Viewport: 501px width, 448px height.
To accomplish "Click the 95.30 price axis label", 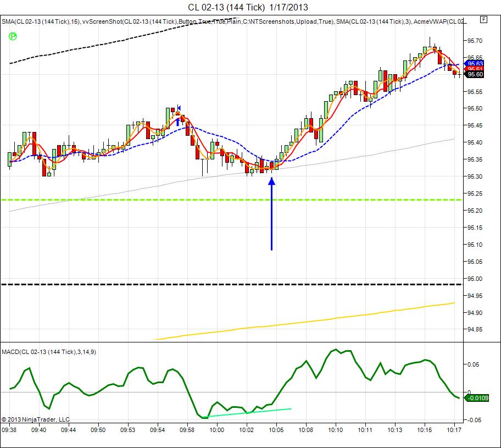I will coord(475,176).
